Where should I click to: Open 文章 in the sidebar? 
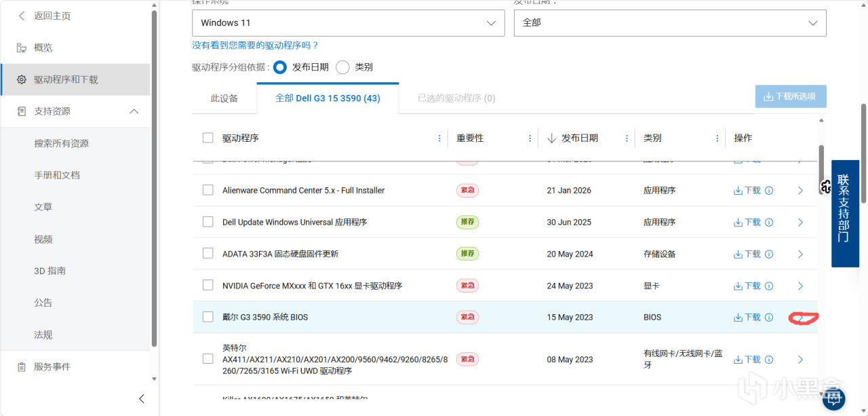pos(43,207)
